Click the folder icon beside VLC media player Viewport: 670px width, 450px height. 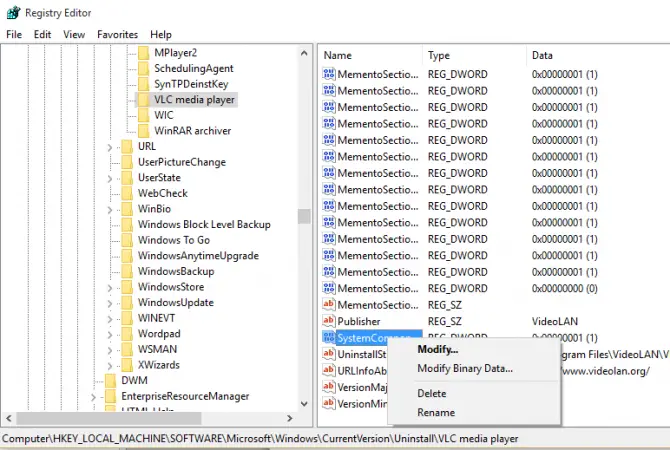pyautogui.click(x=144, y=100)
